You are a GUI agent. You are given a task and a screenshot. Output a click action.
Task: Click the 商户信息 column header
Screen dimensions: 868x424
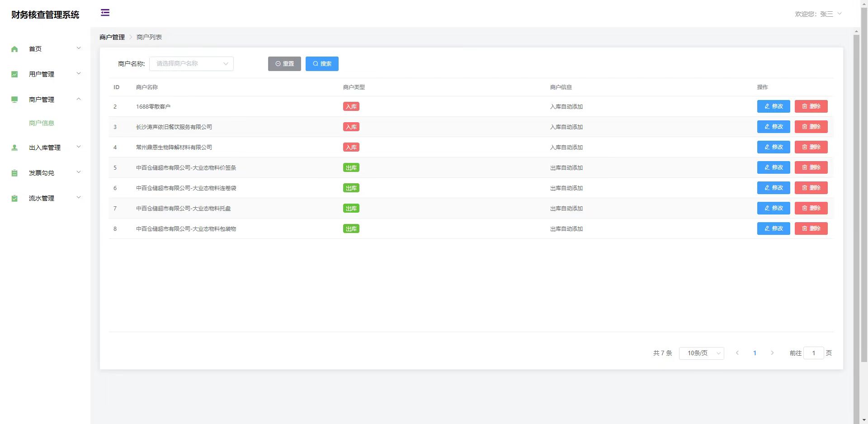[x=561, y=87]
